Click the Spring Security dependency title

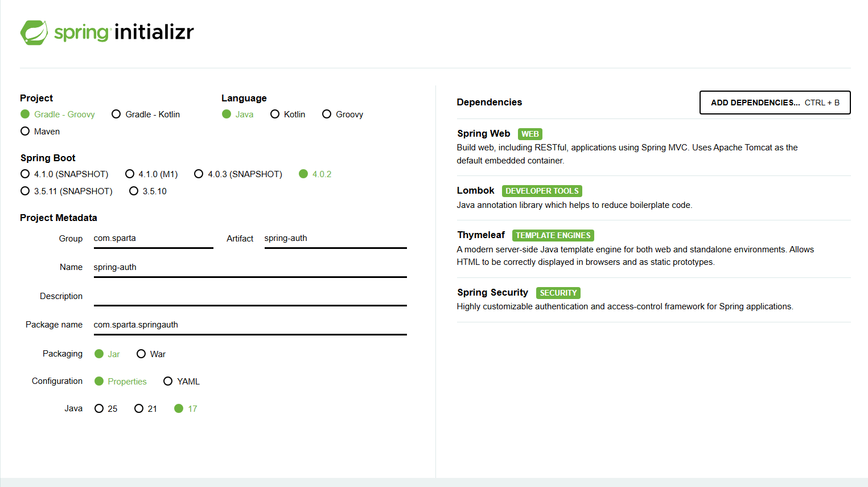tap(492, 292)
